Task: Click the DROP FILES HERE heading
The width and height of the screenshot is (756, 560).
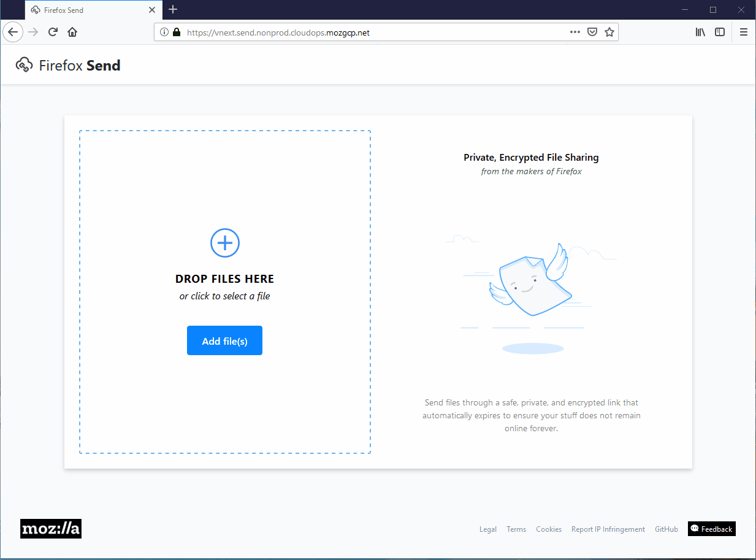Action: point(225,278)
